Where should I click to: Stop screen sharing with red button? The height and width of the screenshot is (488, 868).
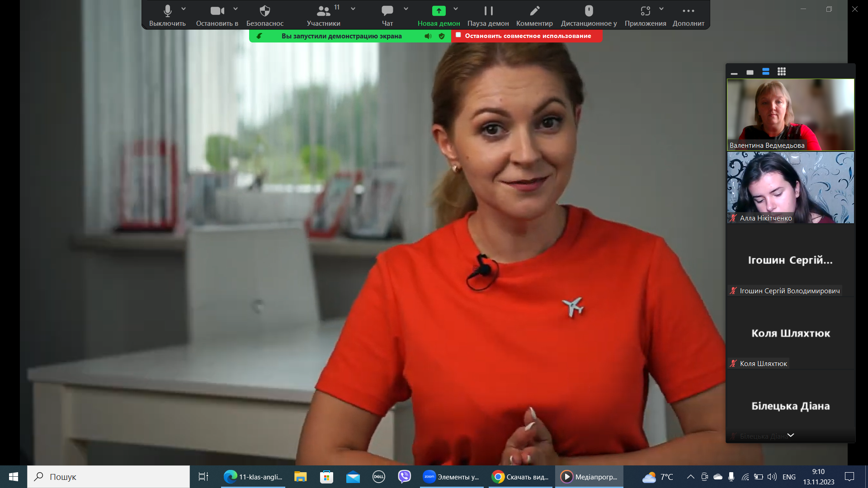527,36
